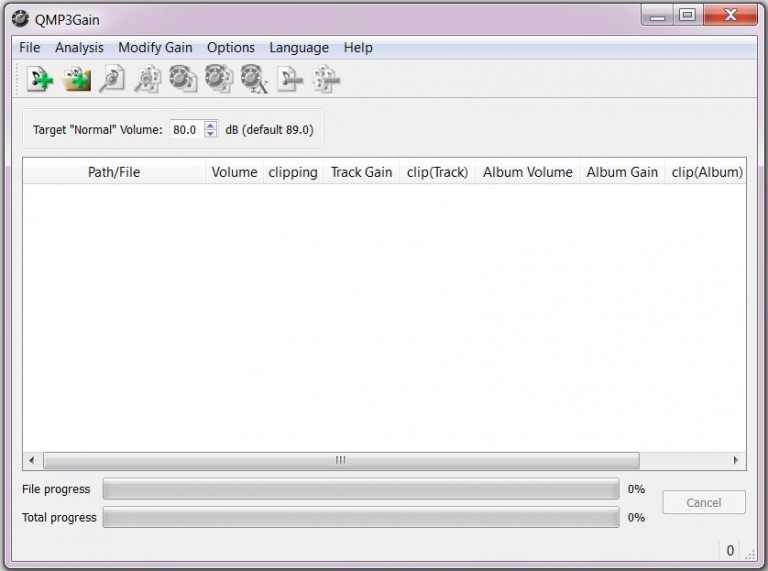The width and height of the screenshot is (768, 571).
Task: Close the QMP3Gain window
Action: tap(730, 15)
